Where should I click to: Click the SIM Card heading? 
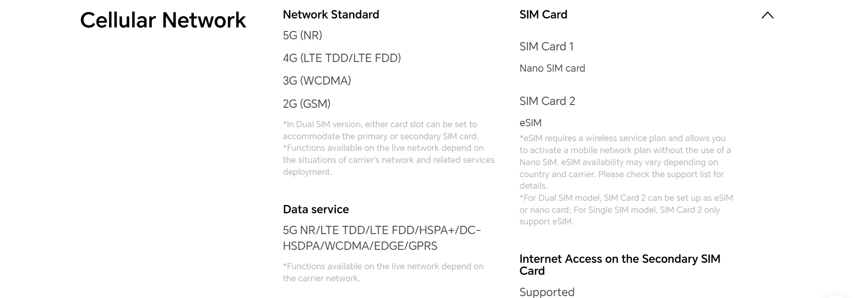click(543, 15)
